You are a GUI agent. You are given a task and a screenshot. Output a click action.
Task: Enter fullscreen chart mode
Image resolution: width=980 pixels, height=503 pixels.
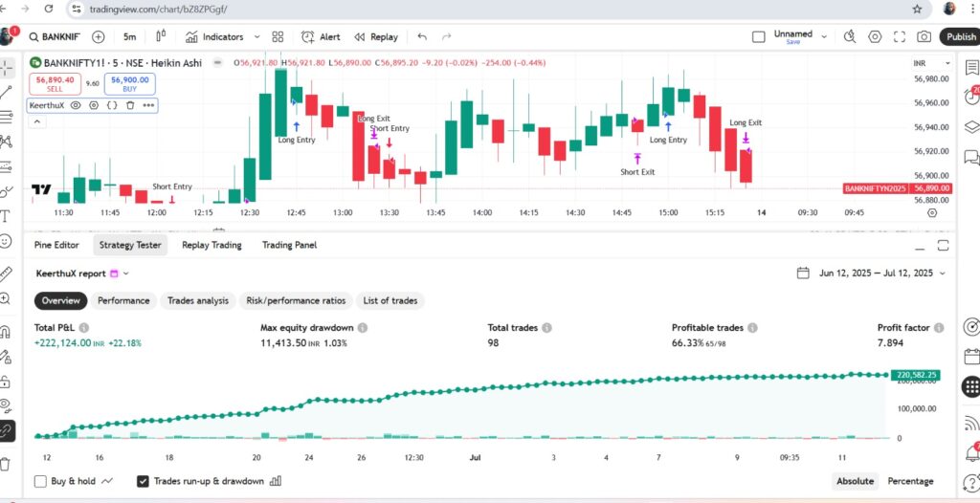900,37
